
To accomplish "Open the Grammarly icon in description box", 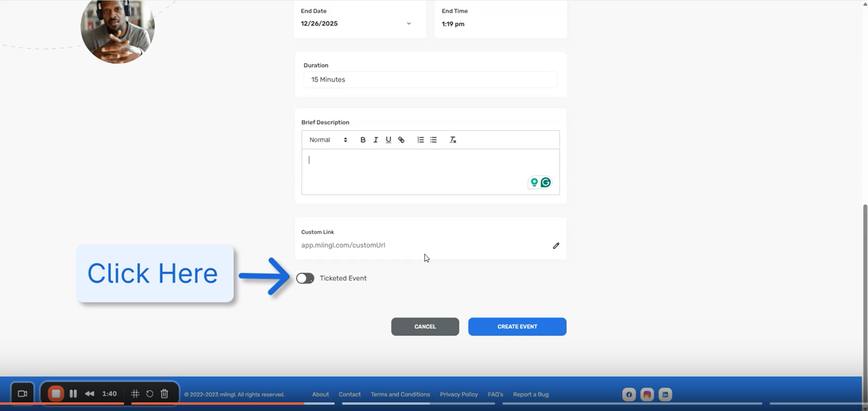I will click(546, 182).
